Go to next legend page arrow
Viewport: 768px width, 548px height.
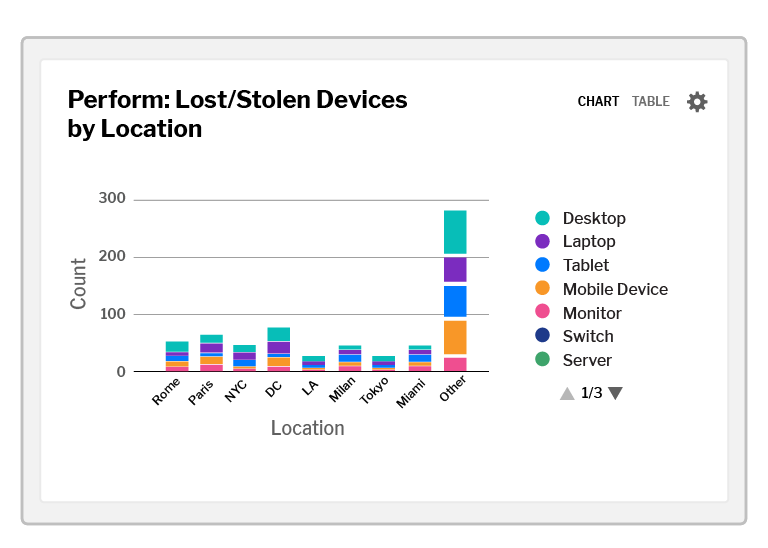coord(615,394)
